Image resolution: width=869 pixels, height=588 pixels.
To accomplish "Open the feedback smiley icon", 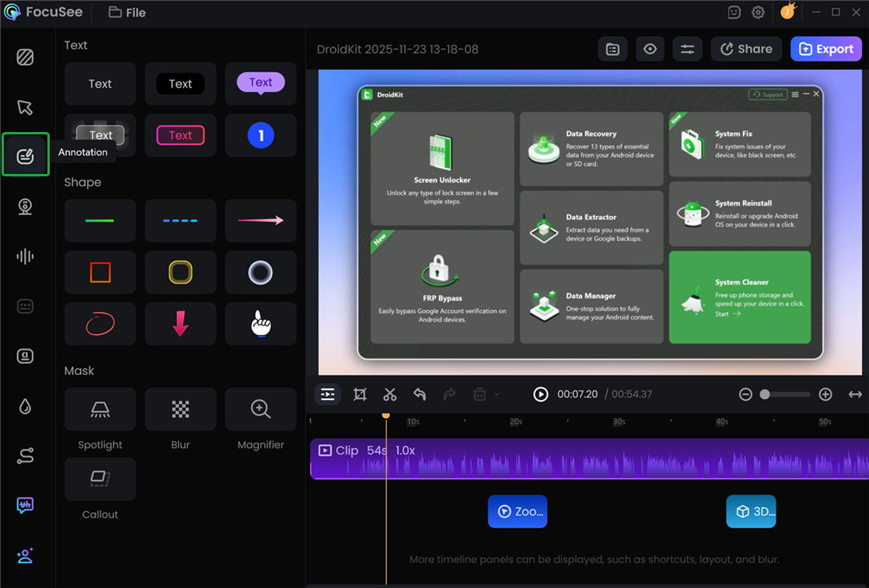I will 734,12.
